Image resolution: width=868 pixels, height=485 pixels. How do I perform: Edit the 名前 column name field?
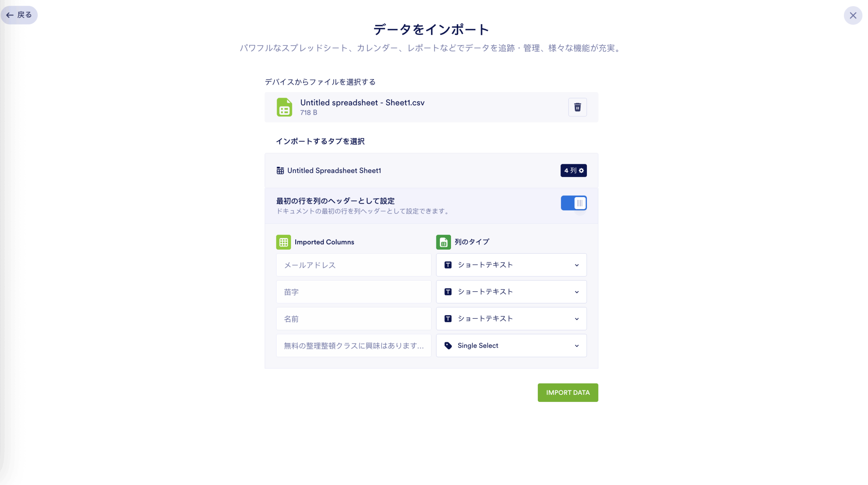click(x=354, y=318)
